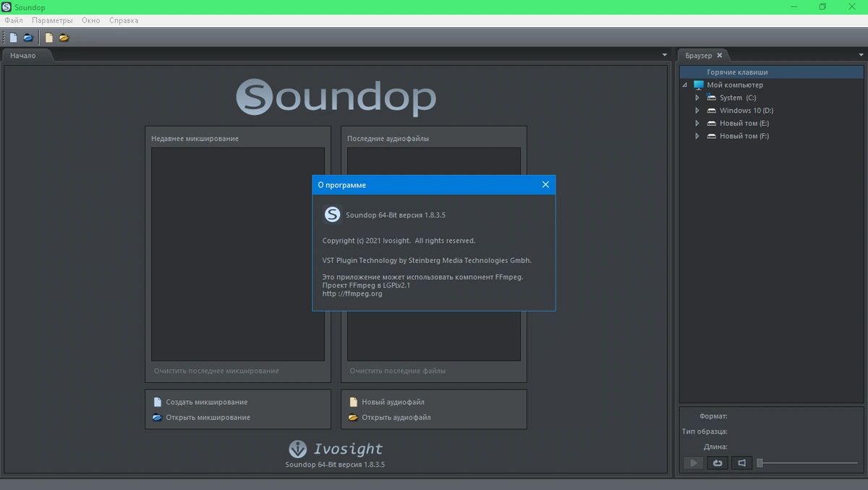Screen dimensions: 868x490
Task: Click the http://ffmpeg.org text
Action: (352, 293)
